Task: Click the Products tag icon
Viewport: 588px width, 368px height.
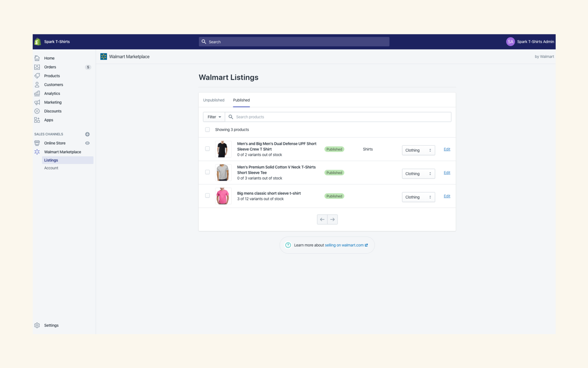Action: (37, 76)
